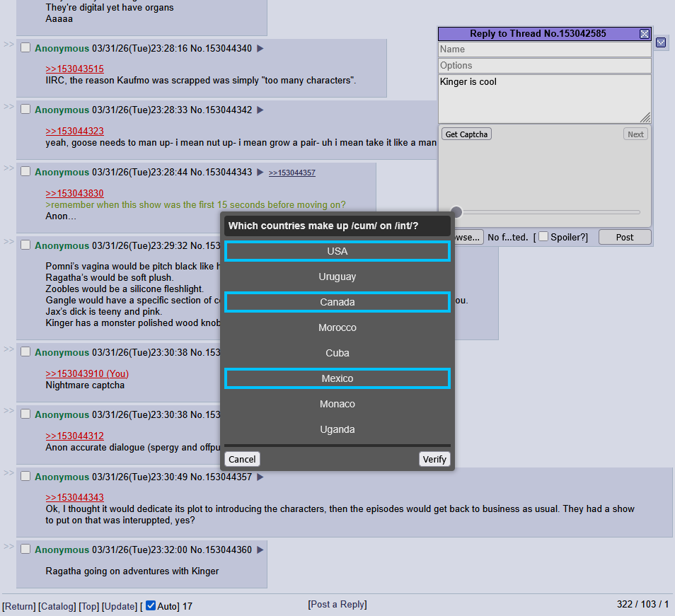
Task: Click [Update] to refresh the thread
Action: tap(120, 606)
